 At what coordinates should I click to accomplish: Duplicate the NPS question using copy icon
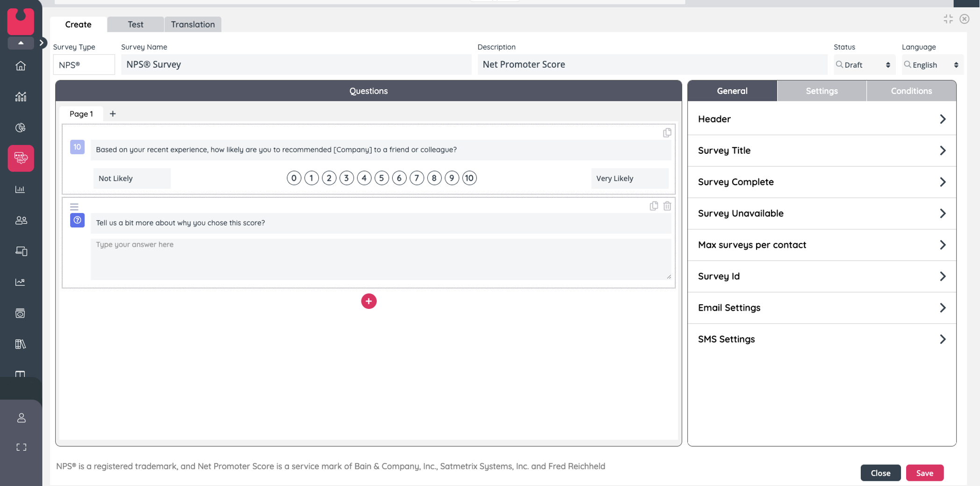pyautogui.click(x=667, y=133)
